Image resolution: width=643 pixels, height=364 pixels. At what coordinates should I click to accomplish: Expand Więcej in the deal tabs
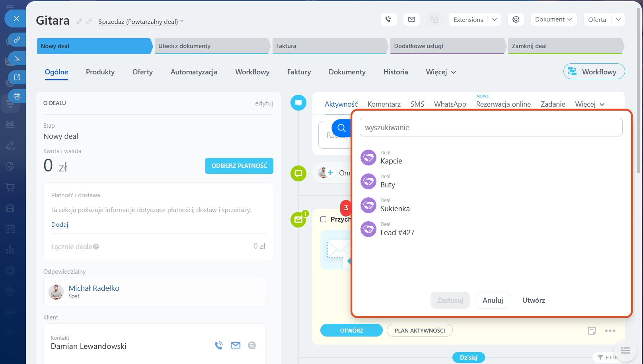tap(441, 72)
